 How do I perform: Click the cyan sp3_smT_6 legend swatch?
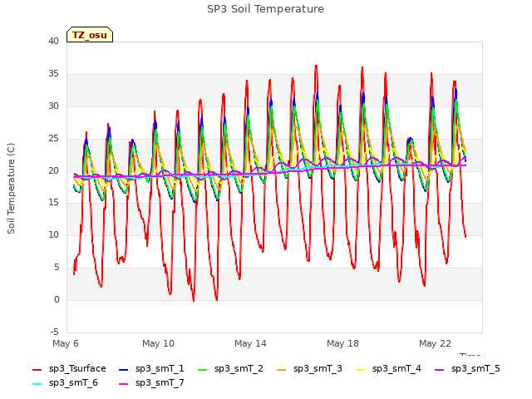pyautogui.click(x=37, y=384)
